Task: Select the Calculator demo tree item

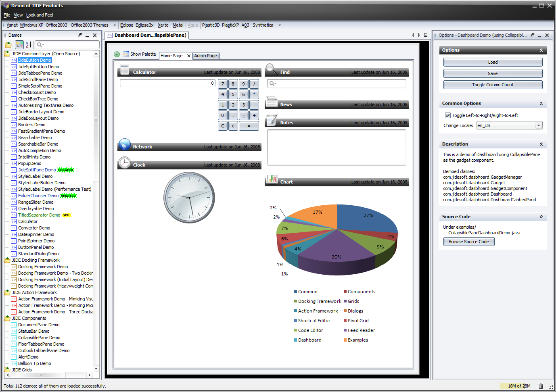Action: [28, 221]
